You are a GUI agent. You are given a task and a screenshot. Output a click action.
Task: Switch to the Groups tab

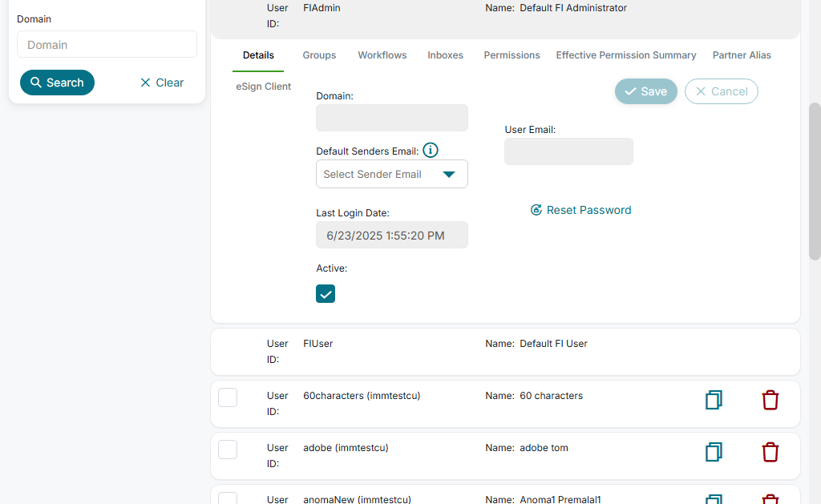pyautogui.click(x=319, y=55)
